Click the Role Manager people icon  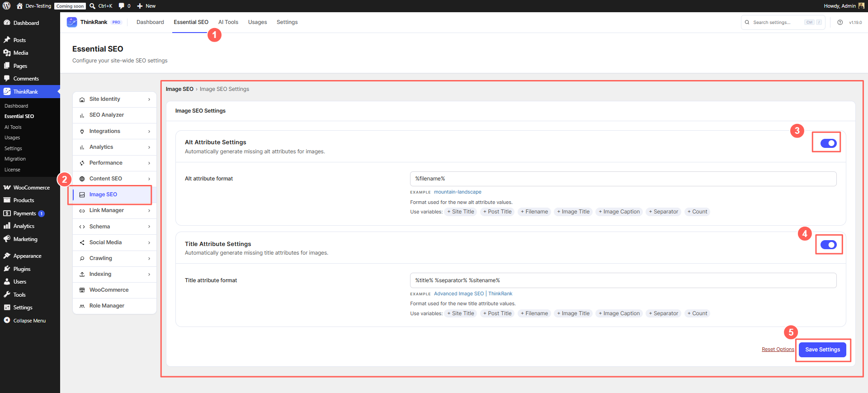[82, 306]
